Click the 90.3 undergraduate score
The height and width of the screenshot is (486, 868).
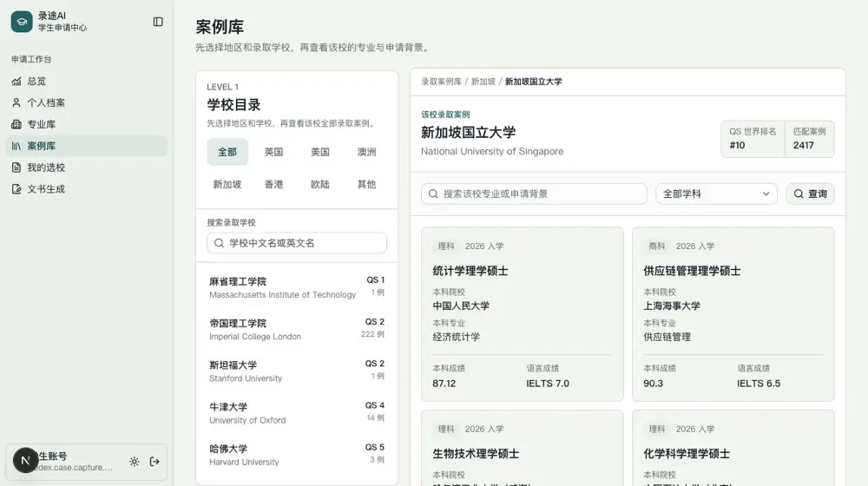point(653,384)
